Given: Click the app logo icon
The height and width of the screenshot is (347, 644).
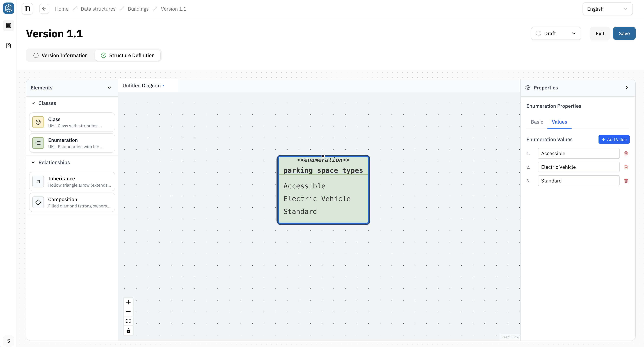Looking at the screenshot, I should click(x=8, y=8).
